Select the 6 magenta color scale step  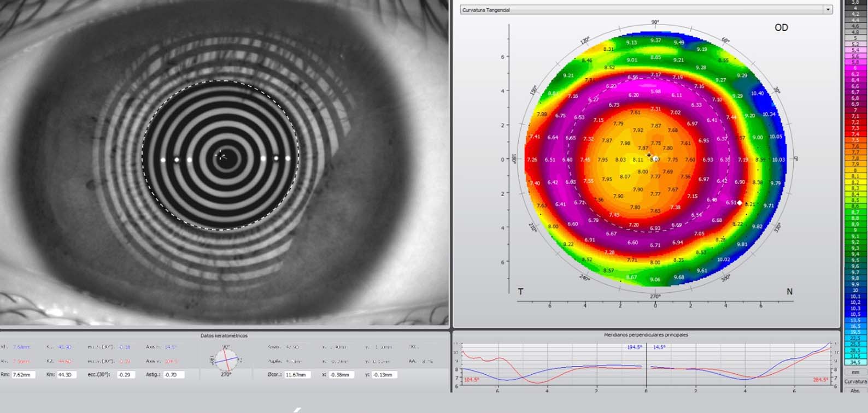pos(855,68)
